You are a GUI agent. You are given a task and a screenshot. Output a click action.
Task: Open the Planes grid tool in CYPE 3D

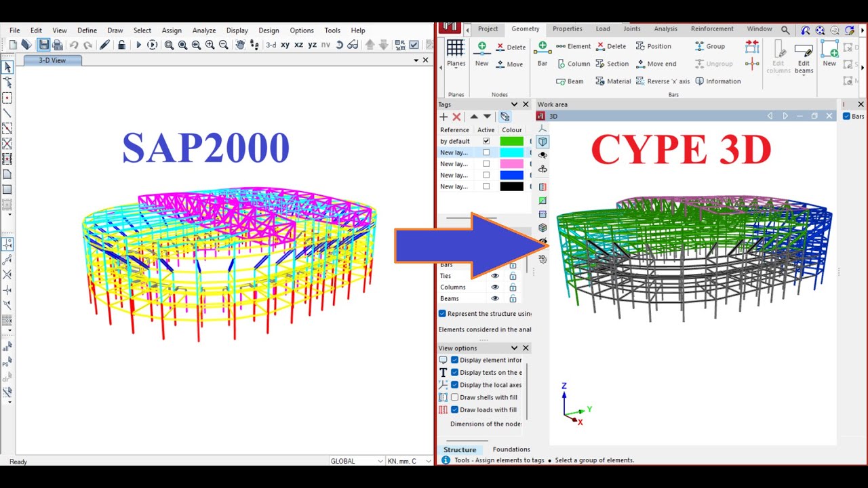coord(456,53)
